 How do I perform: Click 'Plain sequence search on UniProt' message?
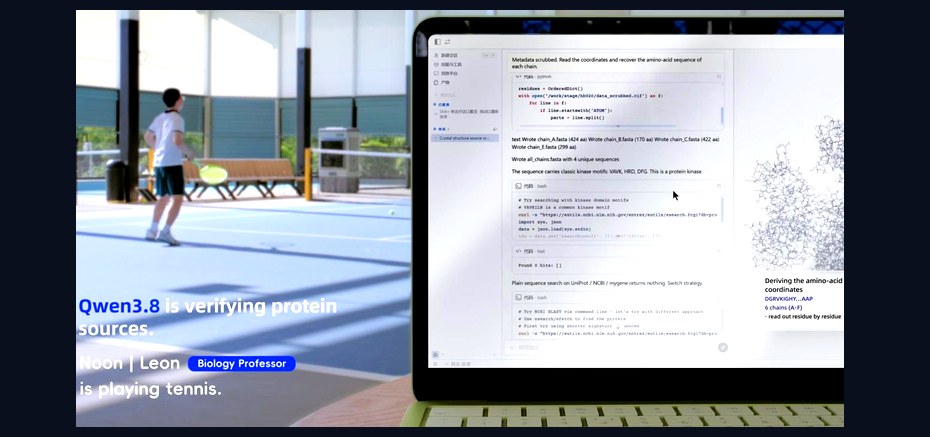click(607, 283)
